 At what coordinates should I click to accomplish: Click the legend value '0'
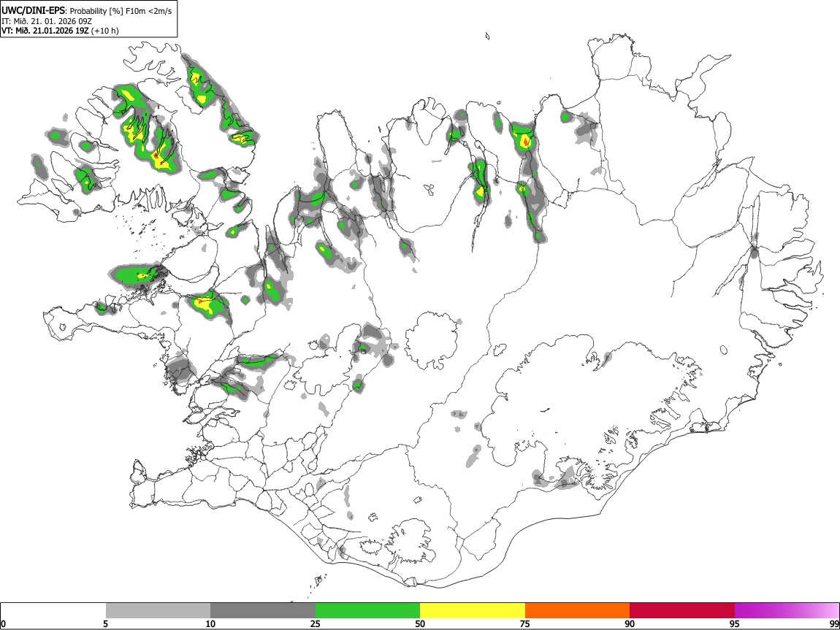(x=4, y=623)
